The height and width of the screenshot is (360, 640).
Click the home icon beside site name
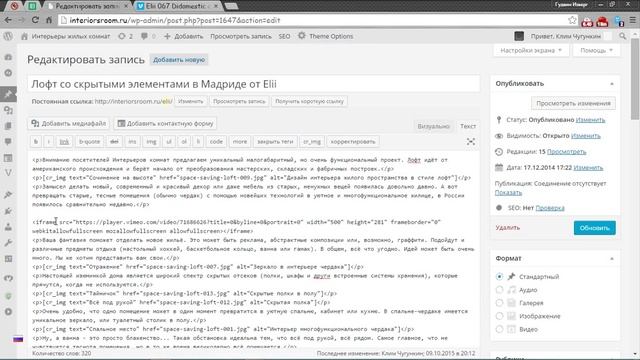click(x=24, y=36)
